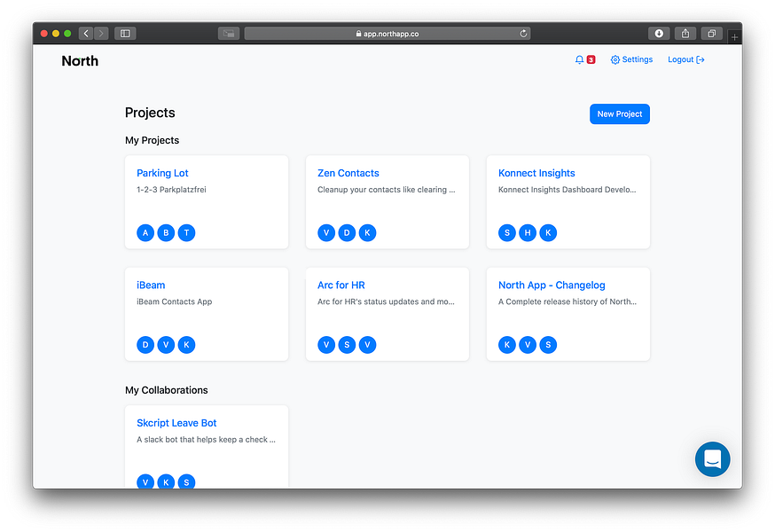Click avatar V in Zen Contacts card
Image resolution: width=775 pixels, height=532 pixels.
click(326, 233)
